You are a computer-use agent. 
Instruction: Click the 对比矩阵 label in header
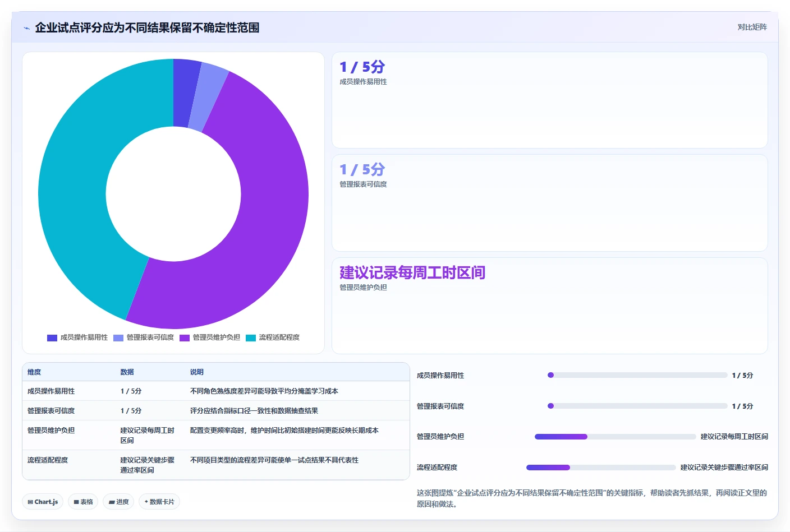752,27
